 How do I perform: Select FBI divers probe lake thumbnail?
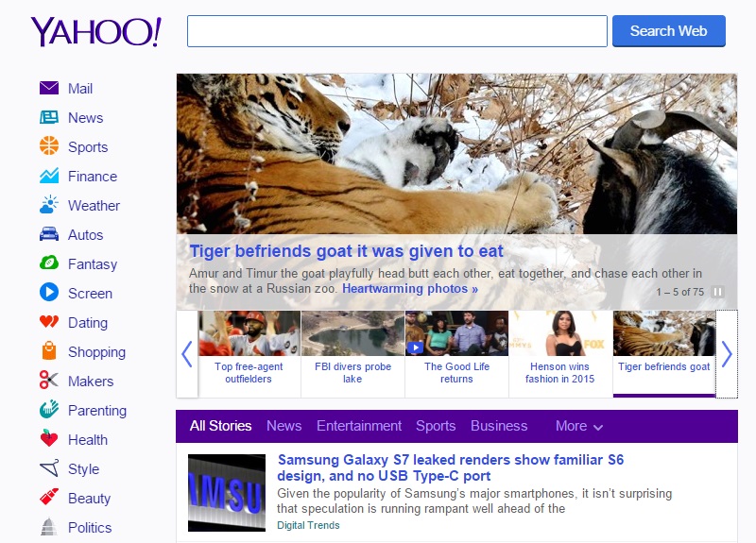[352, 333]
